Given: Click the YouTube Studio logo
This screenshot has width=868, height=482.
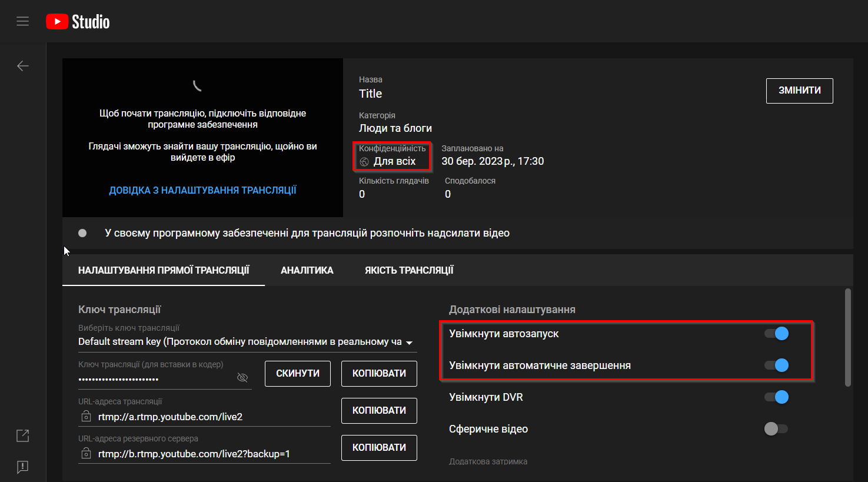Looking at the screenshot, I should pos(77,21).
